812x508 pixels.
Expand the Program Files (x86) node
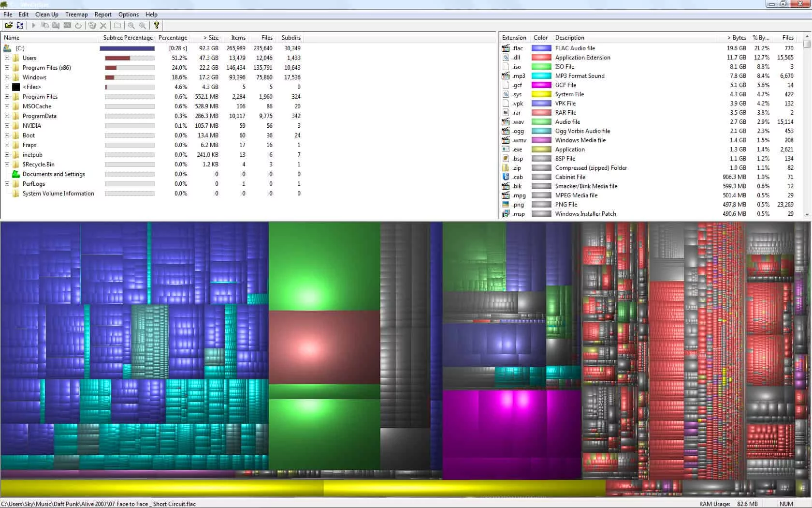pyautogui.click(x=7, y=68)
